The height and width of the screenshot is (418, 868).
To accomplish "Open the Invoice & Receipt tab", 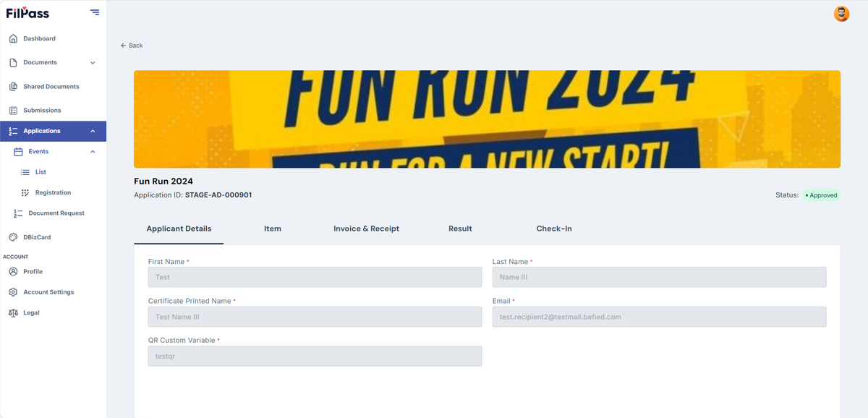I will pyautogui.click(x=366, y=229).
